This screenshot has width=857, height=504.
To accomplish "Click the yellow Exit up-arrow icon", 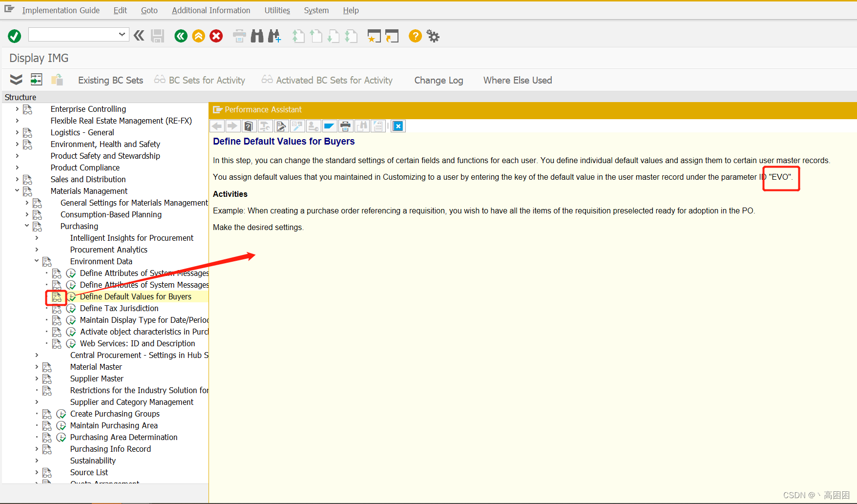I will pos(199,36).
